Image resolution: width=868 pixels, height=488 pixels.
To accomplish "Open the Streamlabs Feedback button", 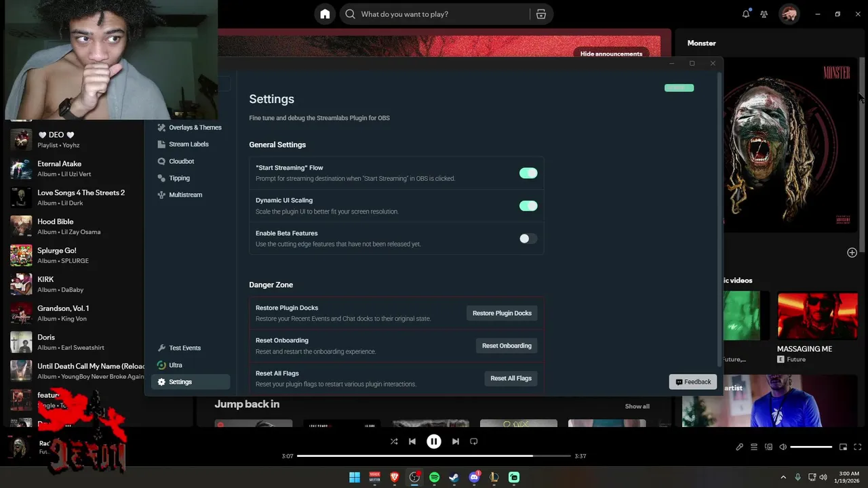I will pyautogui.click(x=693, y=382).
